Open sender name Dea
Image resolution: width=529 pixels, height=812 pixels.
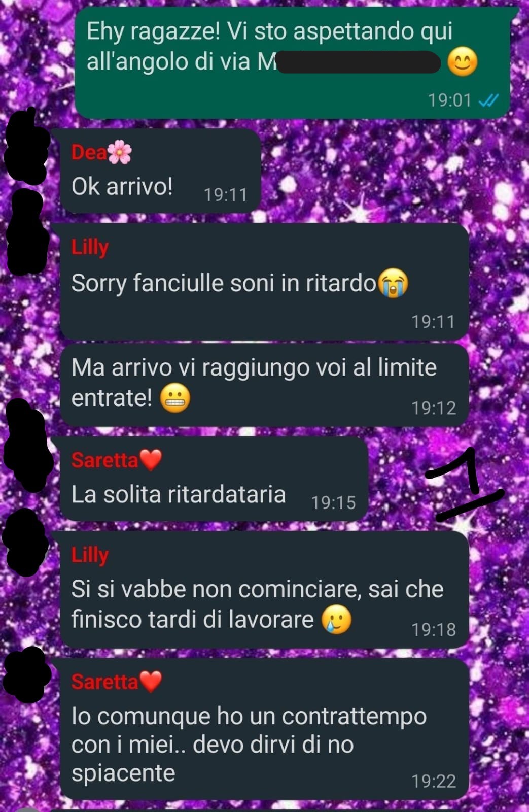(x=89, y=152)
